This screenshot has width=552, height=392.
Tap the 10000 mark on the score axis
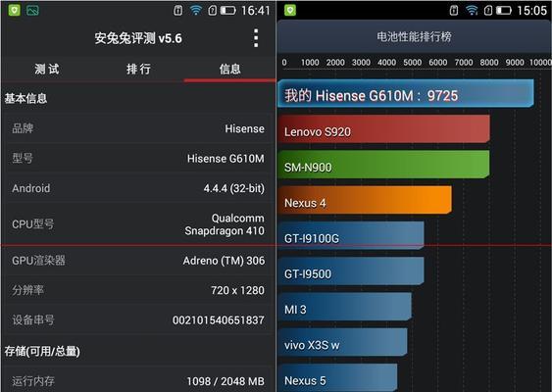click(540, 63)
